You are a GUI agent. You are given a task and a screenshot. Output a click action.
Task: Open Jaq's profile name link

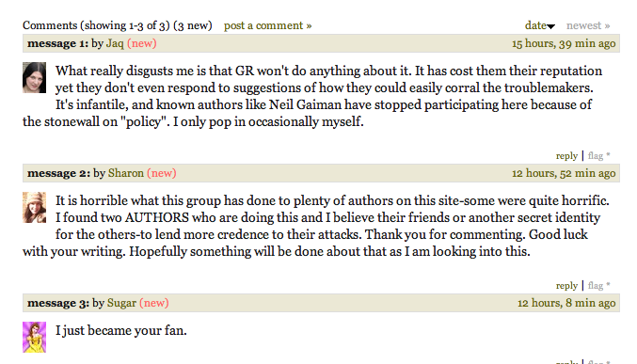pos(115,43)
